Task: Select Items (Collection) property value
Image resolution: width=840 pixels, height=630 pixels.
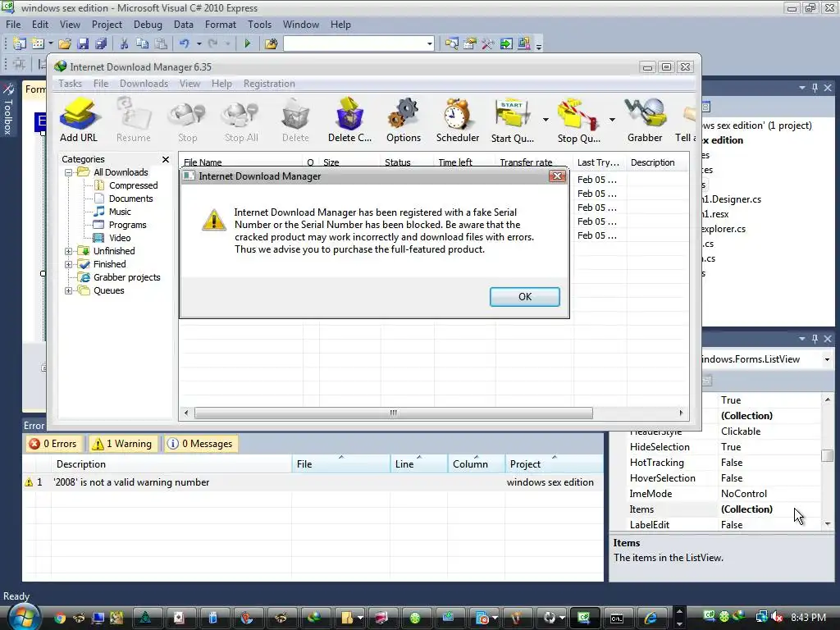Action: coord(746,509)
